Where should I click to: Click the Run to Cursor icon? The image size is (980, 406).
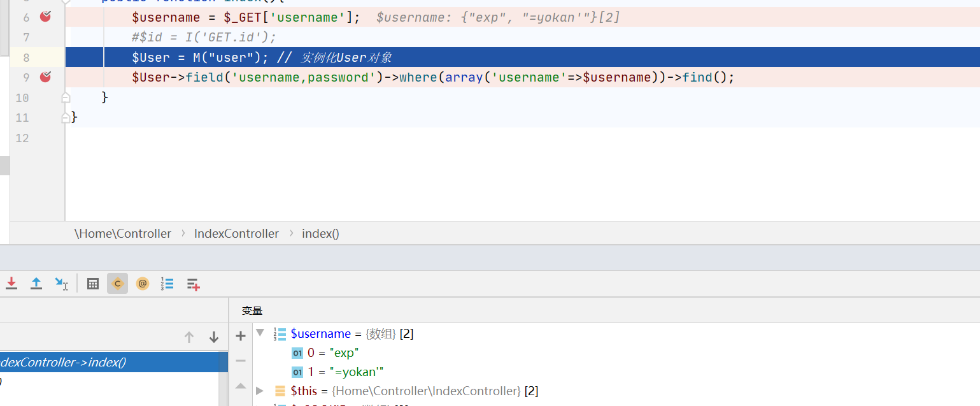[61, 284]
